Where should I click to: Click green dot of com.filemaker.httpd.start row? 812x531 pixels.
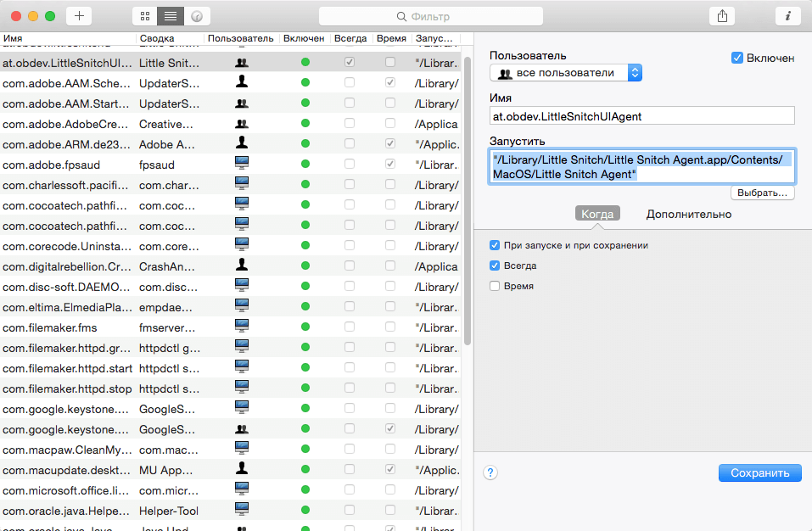click(305, 367)
